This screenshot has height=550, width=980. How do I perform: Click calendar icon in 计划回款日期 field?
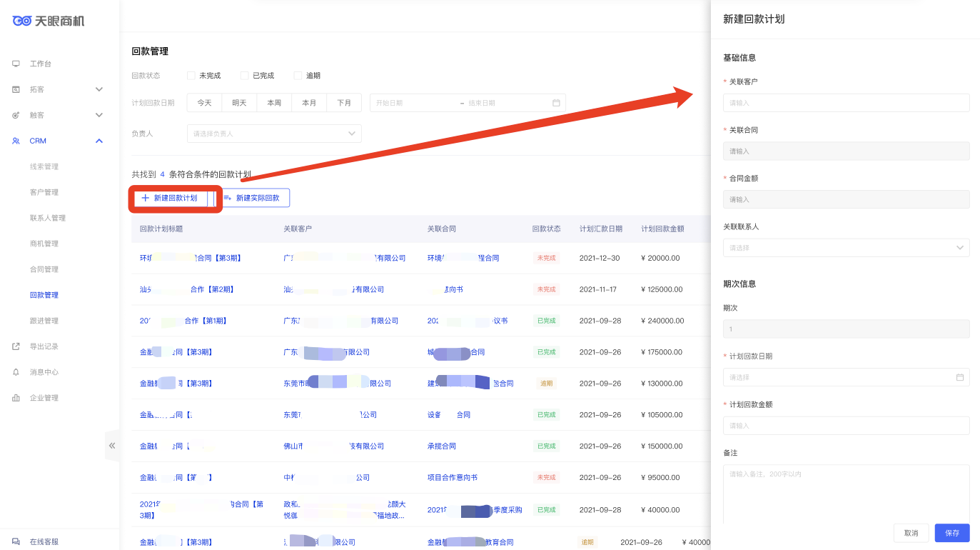[959, 377]
